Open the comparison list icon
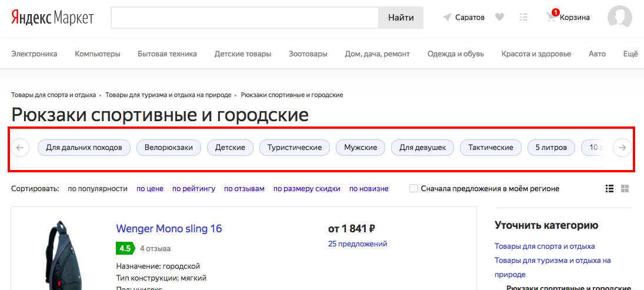Viewport: 644px width, 290px height. coord(523,18)
